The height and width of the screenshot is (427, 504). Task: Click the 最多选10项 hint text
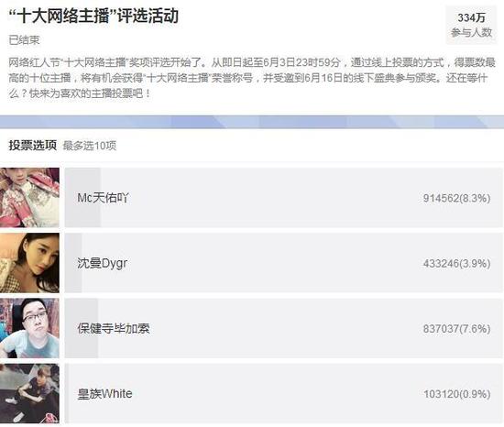(90, 146)
